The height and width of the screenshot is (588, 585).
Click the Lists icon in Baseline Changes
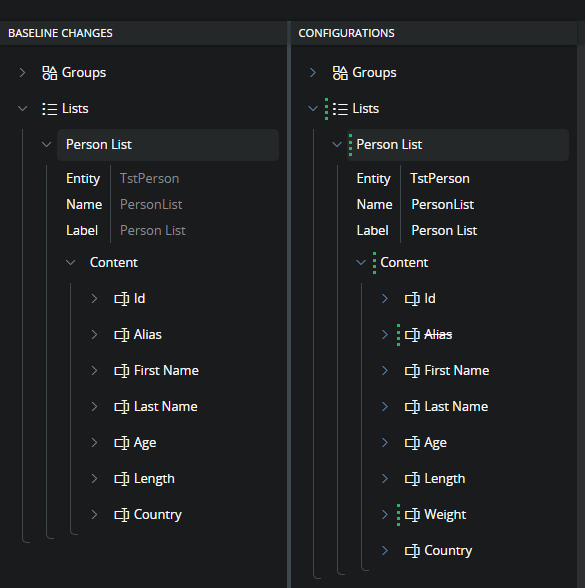point(50,109)
